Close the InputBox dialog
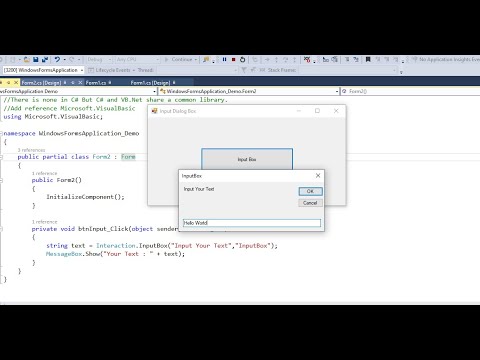The height and width of the screenshot is (360, 480). click(318, 175)
